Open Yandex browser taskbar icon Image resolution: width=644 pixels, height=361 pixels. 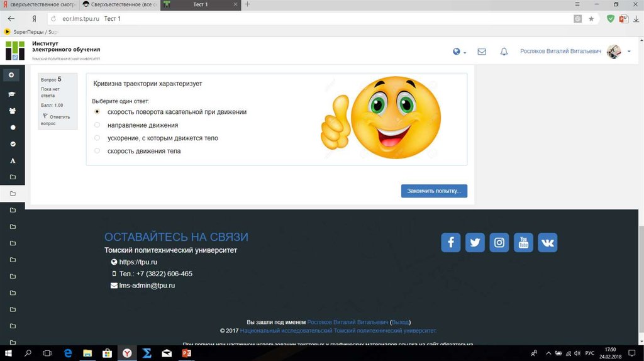coord(127,353)
